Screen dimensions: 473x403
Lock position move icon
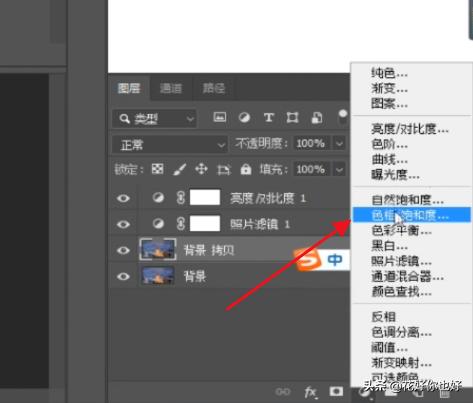(x=201, y=169)
